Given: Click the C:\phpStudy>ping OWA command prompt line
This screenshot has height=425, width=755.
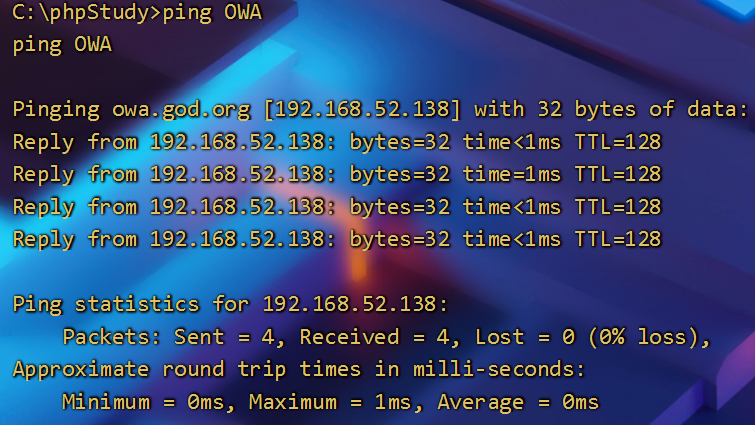Looking at the screenshot, I should click(137, 13).
